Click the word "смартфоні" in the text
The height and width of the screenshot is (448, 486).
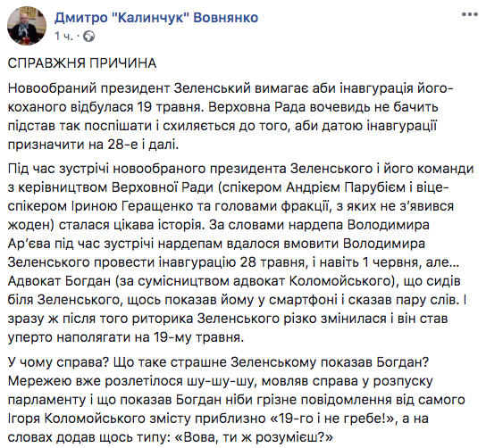303,300
